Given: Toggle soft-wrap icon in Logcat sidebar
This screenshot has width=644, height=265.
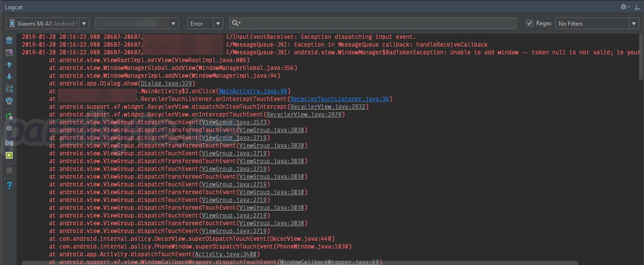Looking at the screenshot, I should (9, 89).
